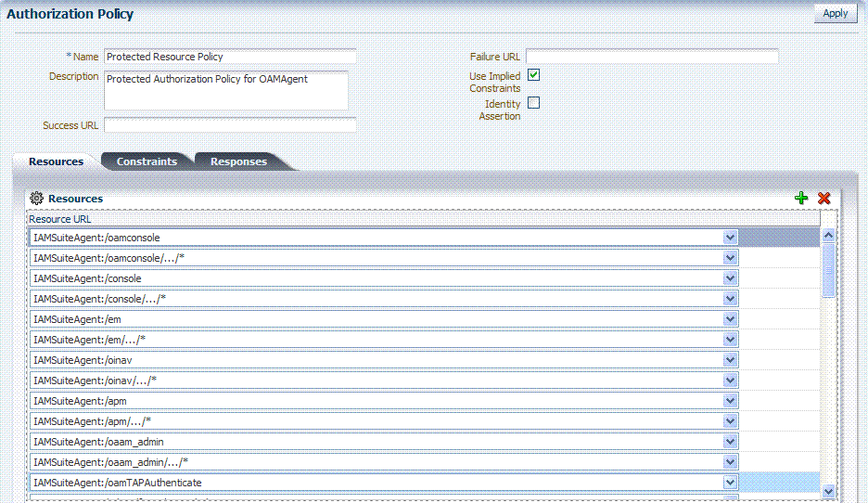Open dropdown for IAMSuiteAgent:/oinav

point(730,360)
